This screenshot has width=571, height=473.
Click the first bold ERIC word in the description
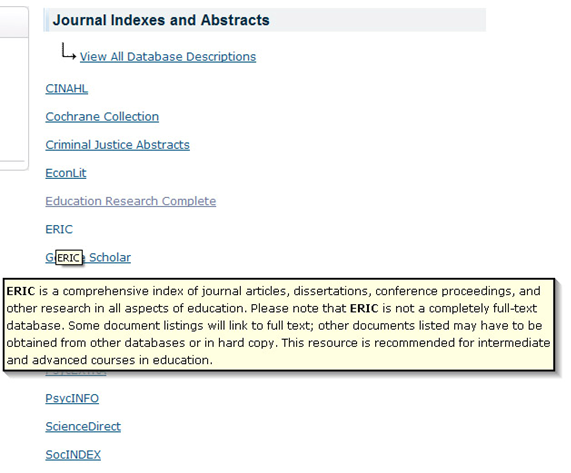[21, 291]
